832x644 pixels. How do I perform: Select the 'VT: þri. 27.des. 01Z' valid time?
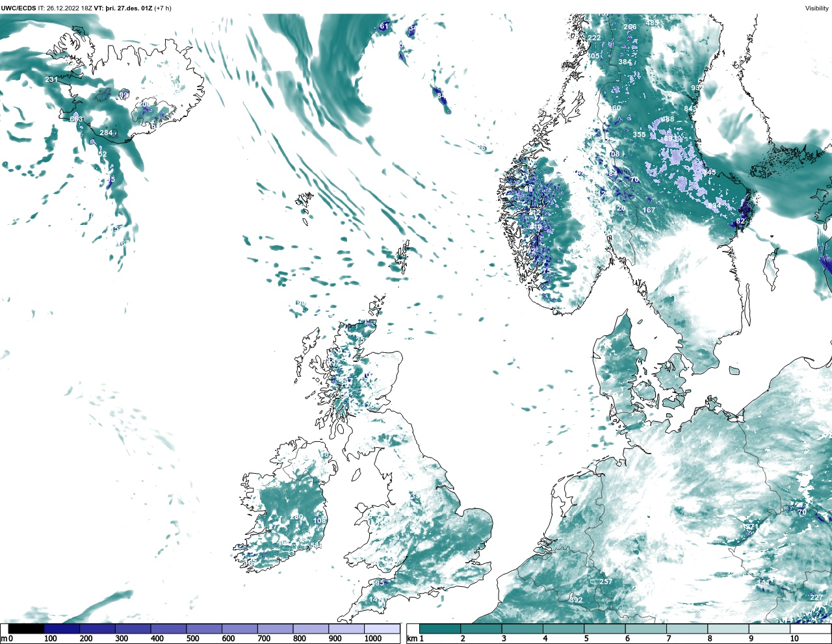(x=123, y=8)
